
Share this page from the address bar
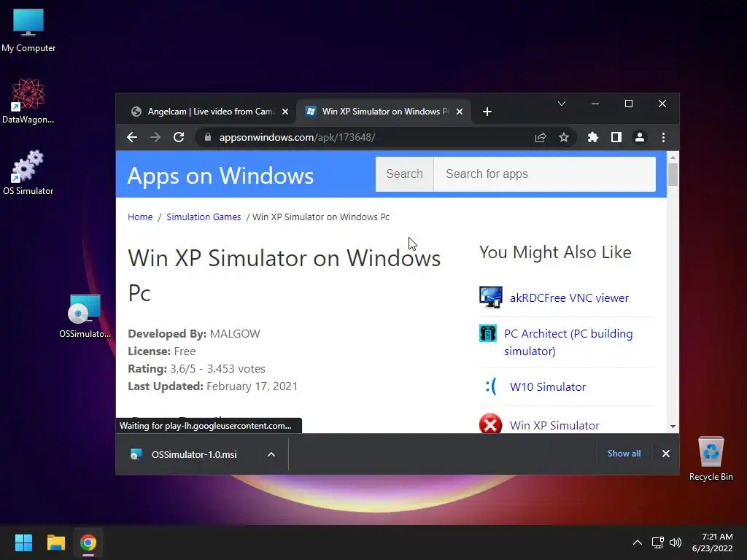pyautogui.click(x=541, y=137)
